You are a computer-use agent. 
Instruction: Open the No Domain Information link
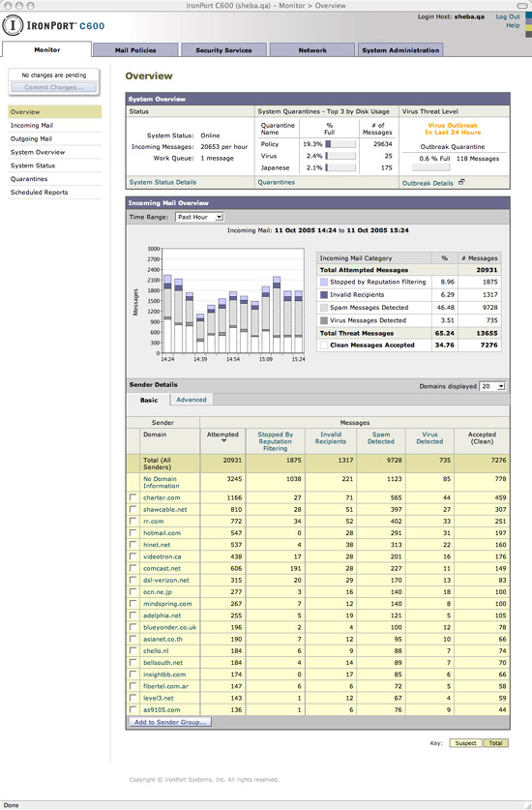click(x=161, y=483)
